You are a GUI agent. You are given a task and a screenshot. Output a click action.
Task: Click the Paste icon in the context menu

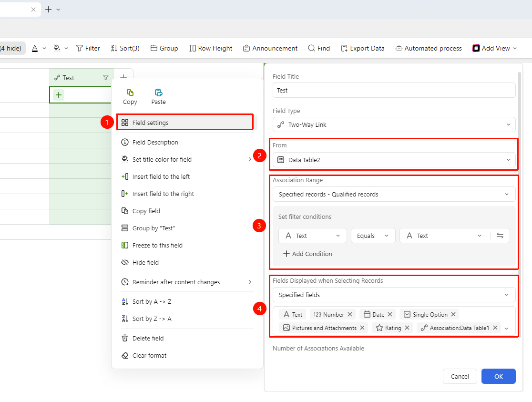pyautogui.click(x=158, y=93)
